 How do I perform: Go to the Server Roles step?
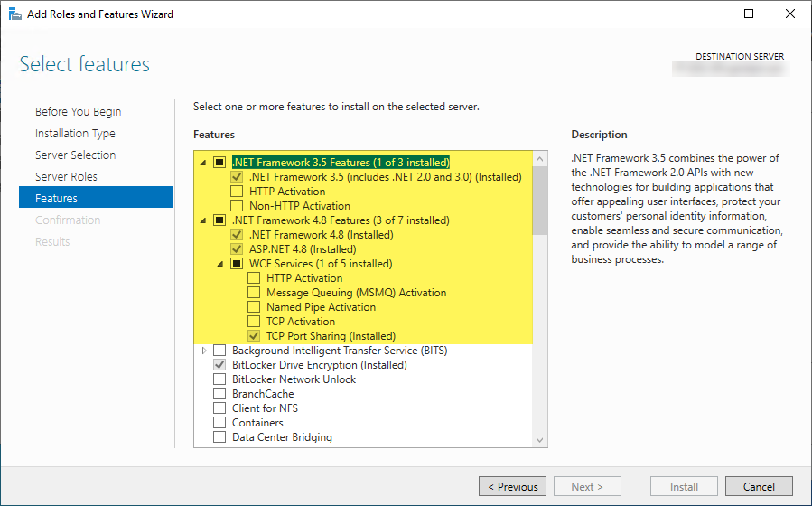coord(66,177)
